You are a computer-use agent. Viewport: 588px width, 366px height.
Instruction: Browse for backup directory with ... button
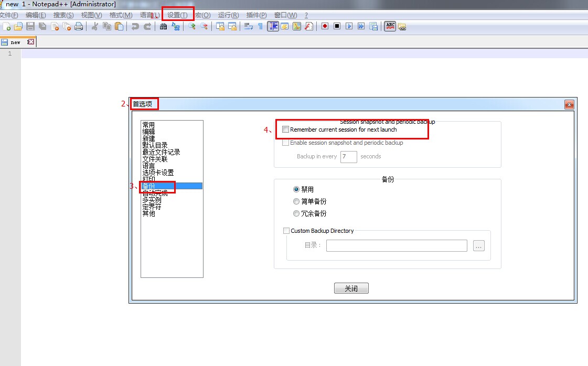[479, 245]
